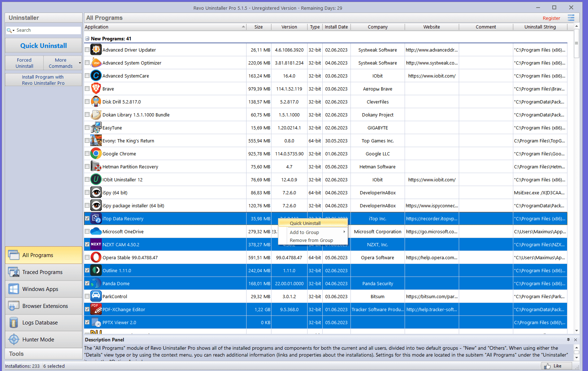This screenshot has height=371, width=588.
Task: Check the Opera Stable checkbox
Action: [87, 257]
